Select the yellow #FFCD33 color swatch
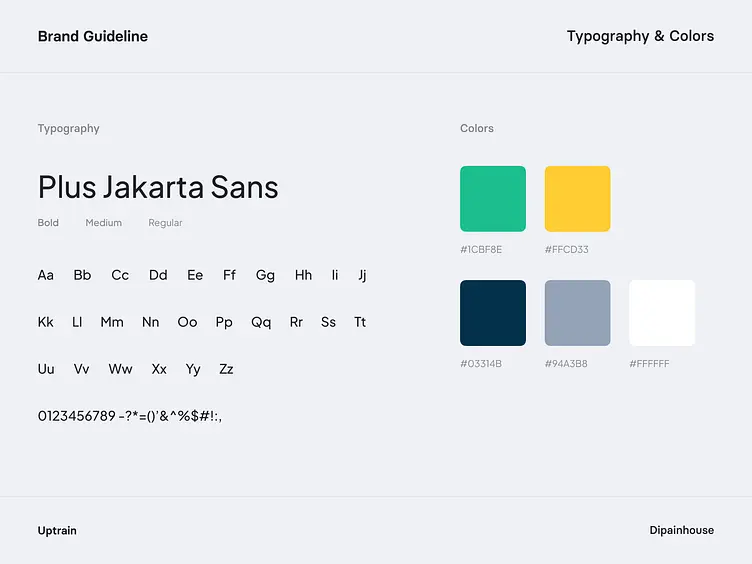 click(577, 199)
